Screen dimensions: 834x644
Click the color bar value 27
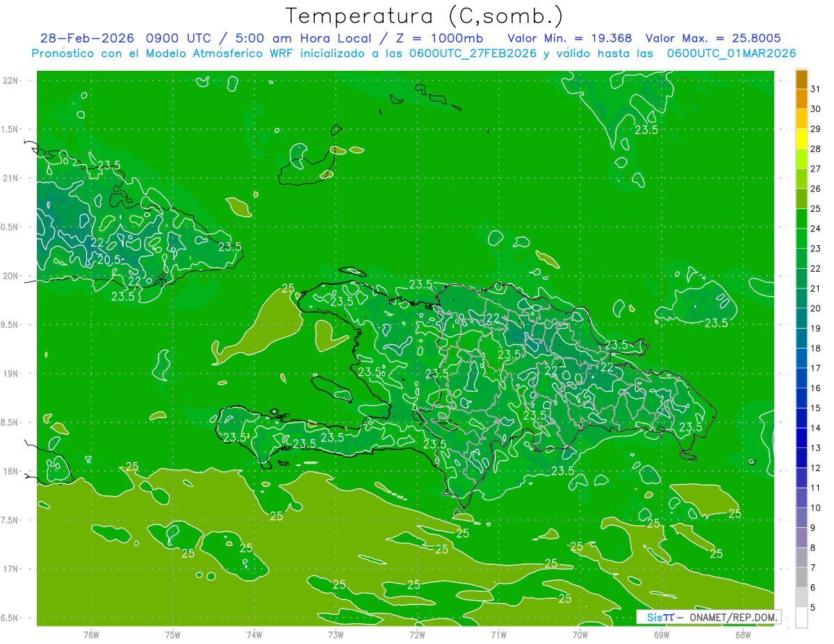816,169
